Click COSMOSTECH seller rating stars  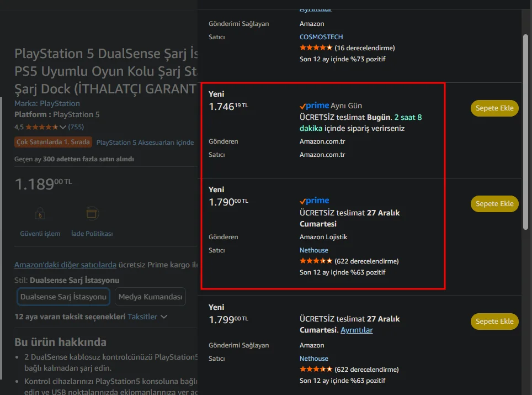(x=316, y=48)
